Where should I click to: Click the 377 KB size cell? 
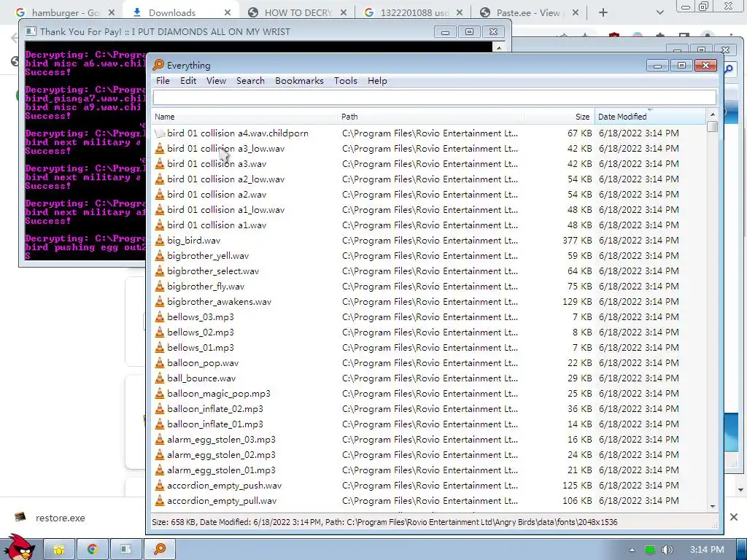(577, 241)
